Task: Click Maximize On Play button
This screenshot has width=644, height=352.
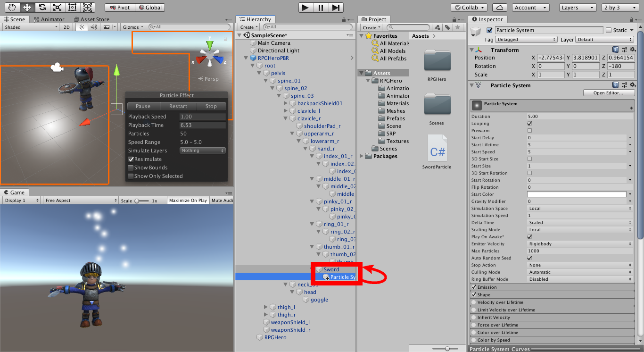Action: click(188, 201)
